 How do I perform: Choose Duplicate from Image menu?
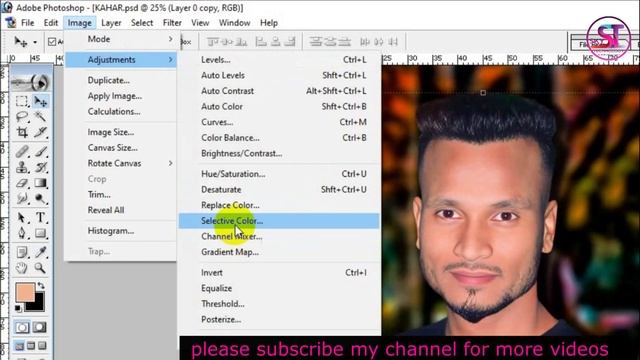[121, 80]
